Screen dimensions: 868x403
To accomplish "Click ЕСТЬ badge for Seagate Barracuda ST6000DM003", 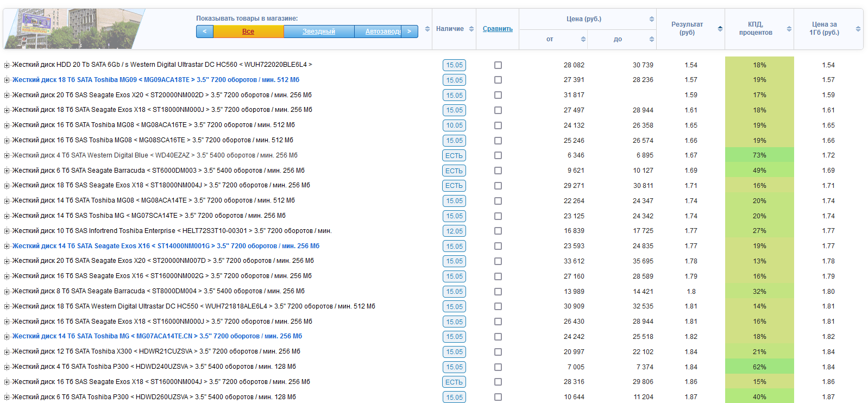I will [x=454, y=171].
